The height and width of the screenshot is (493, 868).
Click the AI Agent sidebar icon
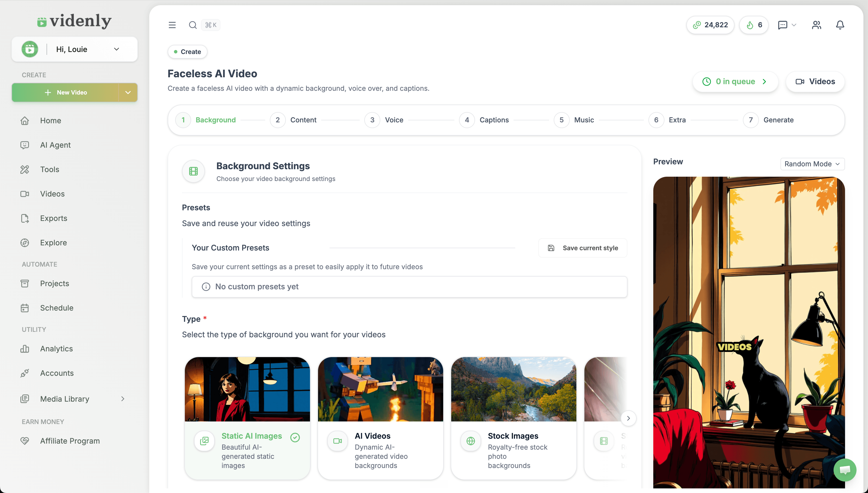tap(25, 145)
